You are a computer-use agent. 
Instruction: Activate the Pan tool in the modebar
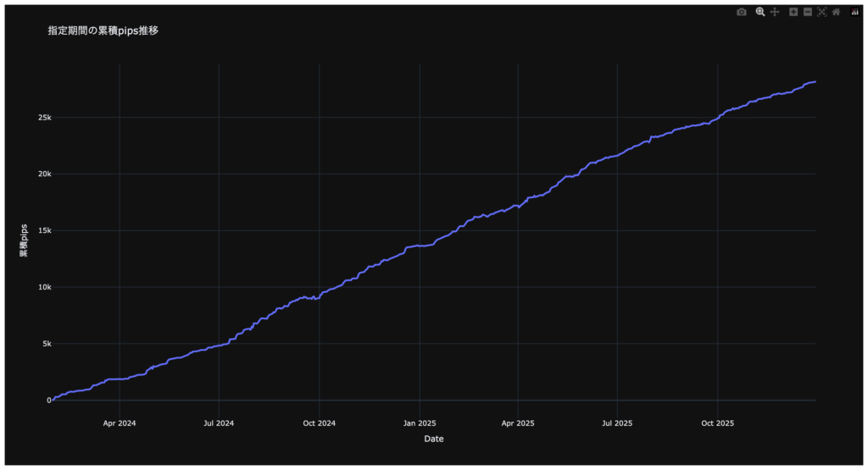pyautogui.click(x=774, y=12)
